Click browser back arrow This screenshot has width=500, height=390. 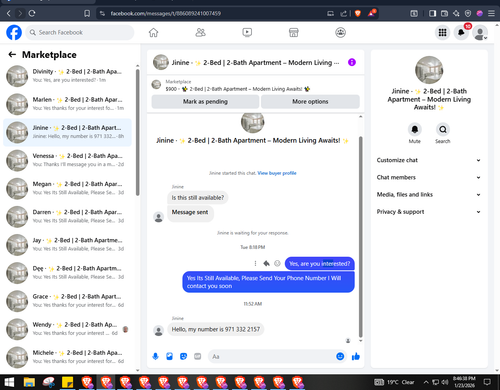[9, 13]
